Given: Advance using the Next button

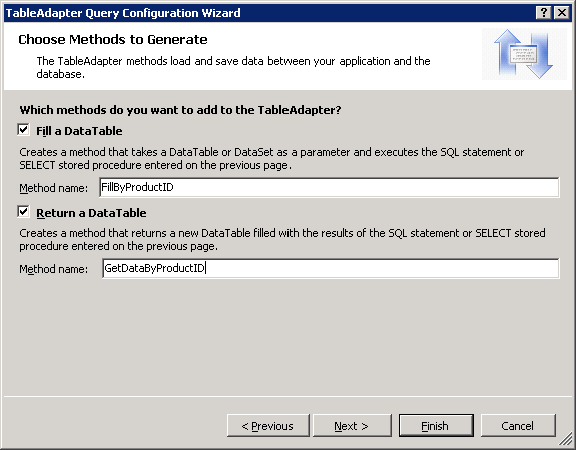Looking at the screenshot, I should click(x=352, y=426).
